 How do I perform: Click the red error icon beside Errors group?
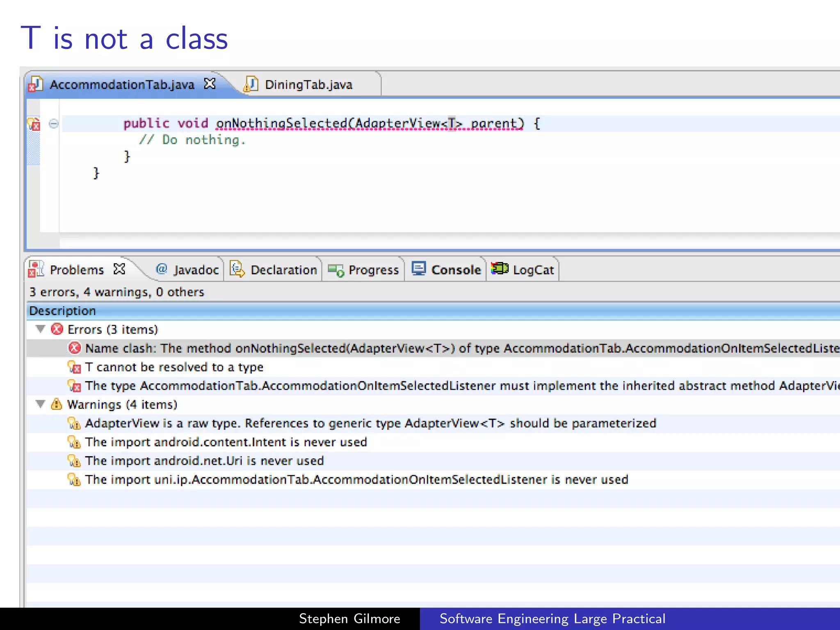[x=57, y=329]
